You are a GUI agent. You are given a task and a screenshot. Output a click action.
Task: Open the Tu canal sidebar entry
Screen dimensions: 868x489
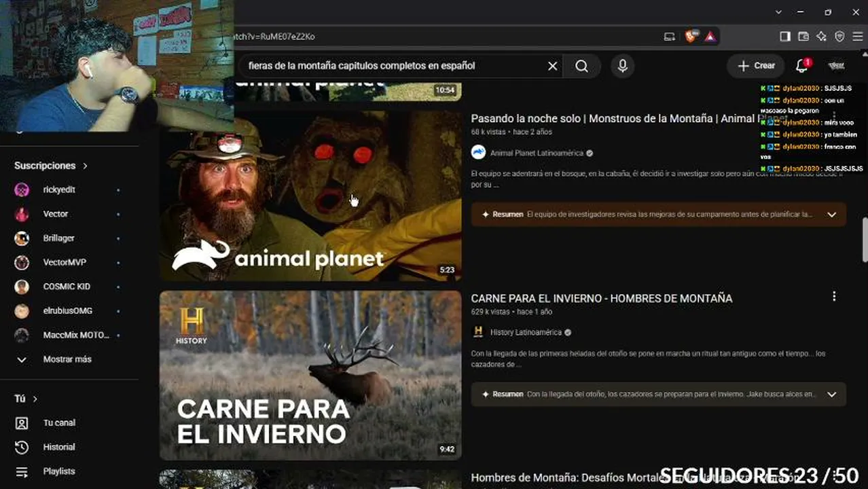(69, 423)
